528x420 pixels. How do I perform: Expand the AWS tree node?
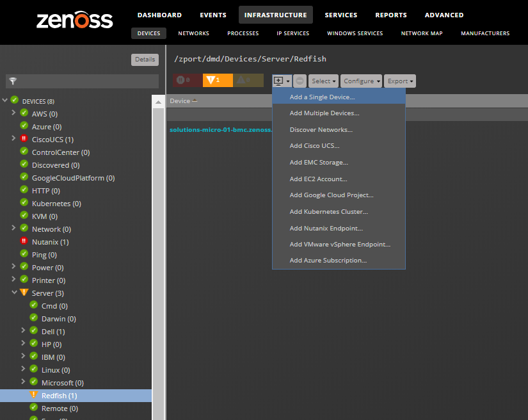tap(13, 113)
